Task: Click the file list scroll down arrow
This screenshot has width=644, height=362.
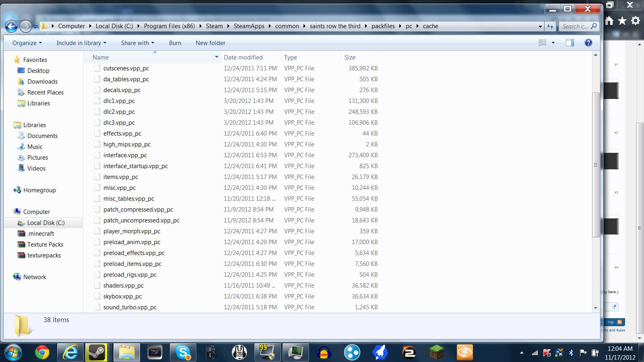Action: pyautogui.click(x=596, y=308)
